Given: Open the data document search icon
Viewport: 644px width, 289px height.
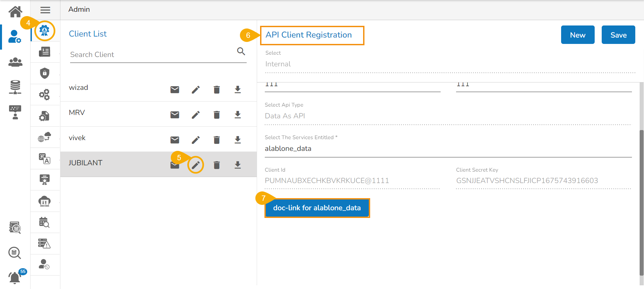Looking at the screenshot, I should (15, 227).
